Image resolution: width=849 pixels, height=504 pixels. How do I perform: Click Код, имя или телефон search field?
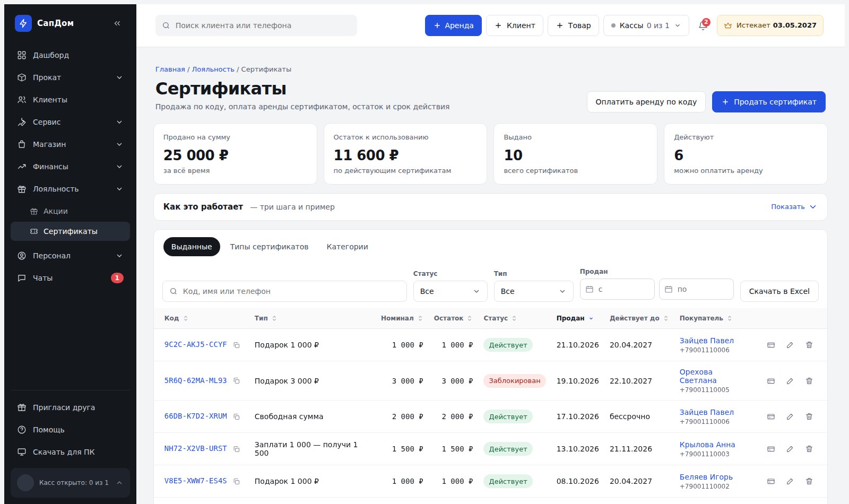[284, 291]
